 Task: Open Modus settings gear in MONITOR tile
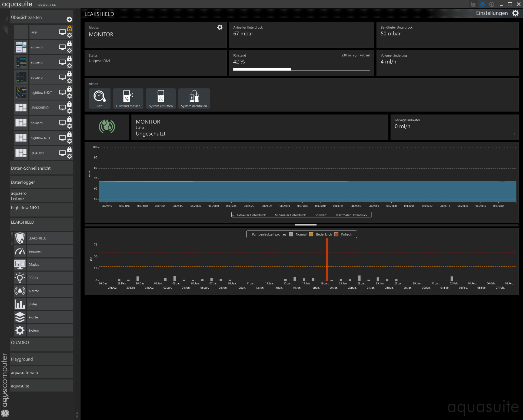coord(220,28)
